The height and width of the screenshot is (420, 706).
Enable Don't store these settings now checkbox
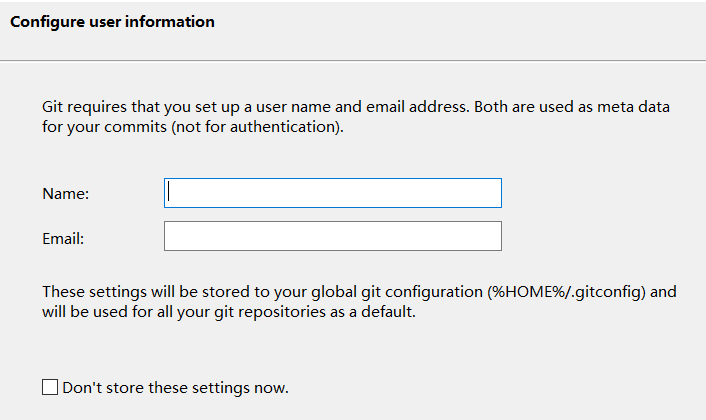coord(50,387)
